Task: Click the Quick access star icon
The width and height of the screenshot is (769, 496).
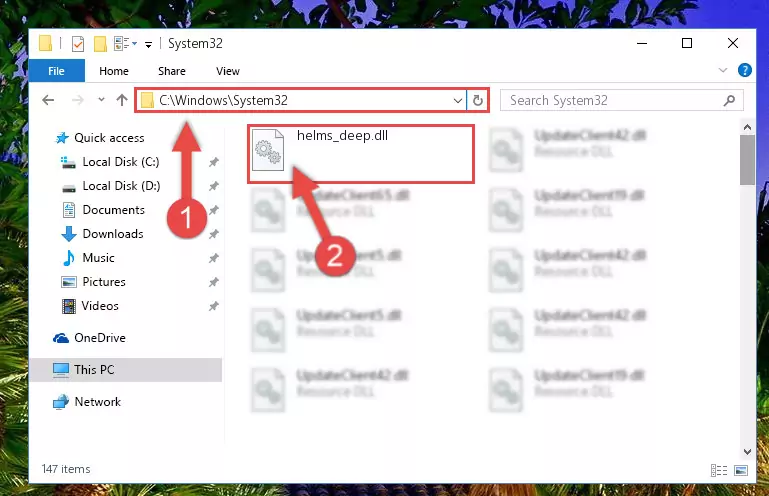Action: [x=61, y=138]
